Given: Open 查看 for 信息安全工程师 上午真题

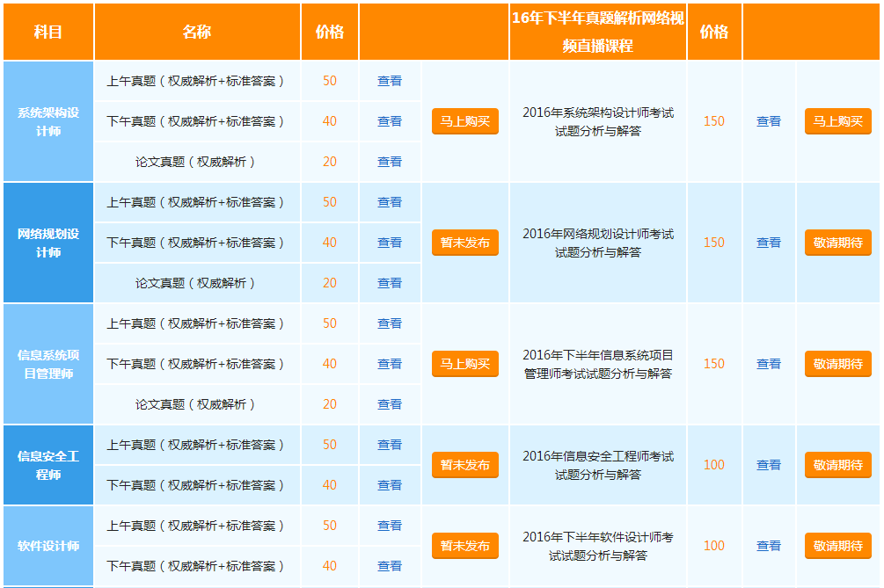Looking at the screenshot, I should coord(390,445).
